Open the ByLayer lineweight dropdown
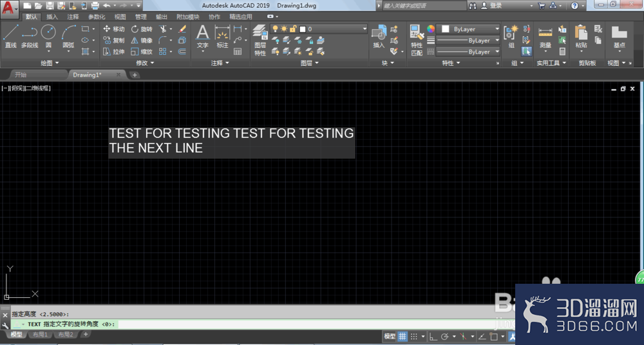This screenshot has height=345, width=644. pos(468,40)
